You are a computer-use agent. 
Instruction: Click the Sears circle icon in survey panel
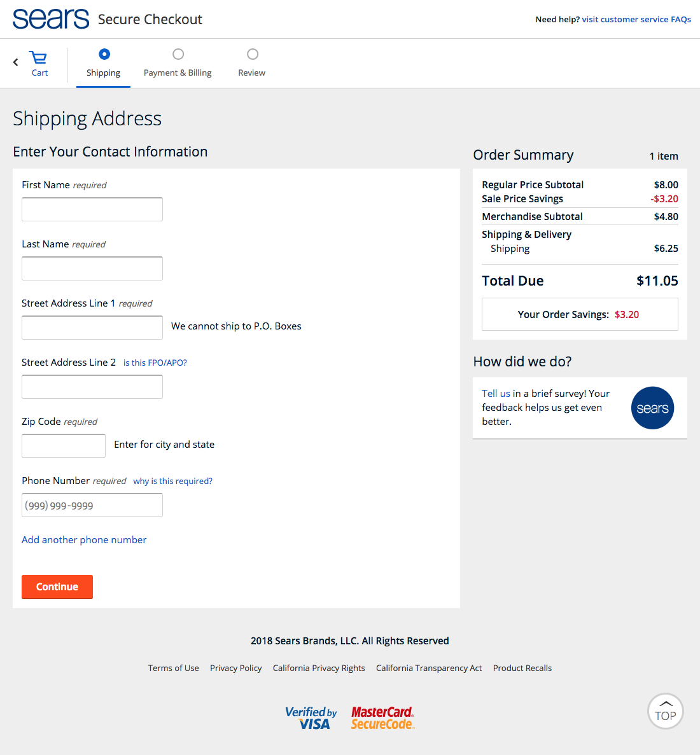click(652, 408)
